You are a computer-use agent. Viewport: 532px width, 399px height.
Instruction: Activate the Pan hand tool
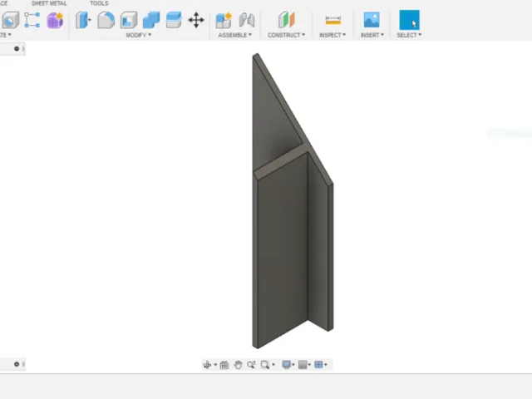238,365
